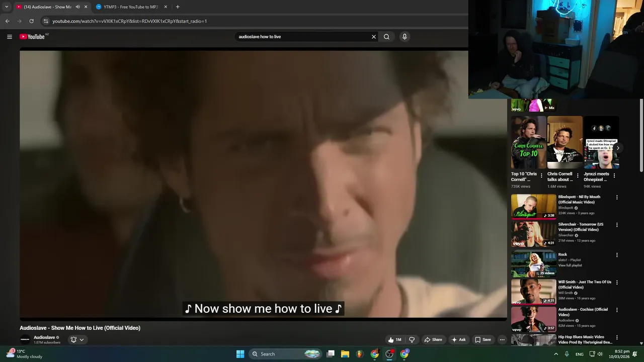Edit the 'audioslave how to live' search field
The width and height of the screenshot is (644, 362).
(x=302, y=37)
